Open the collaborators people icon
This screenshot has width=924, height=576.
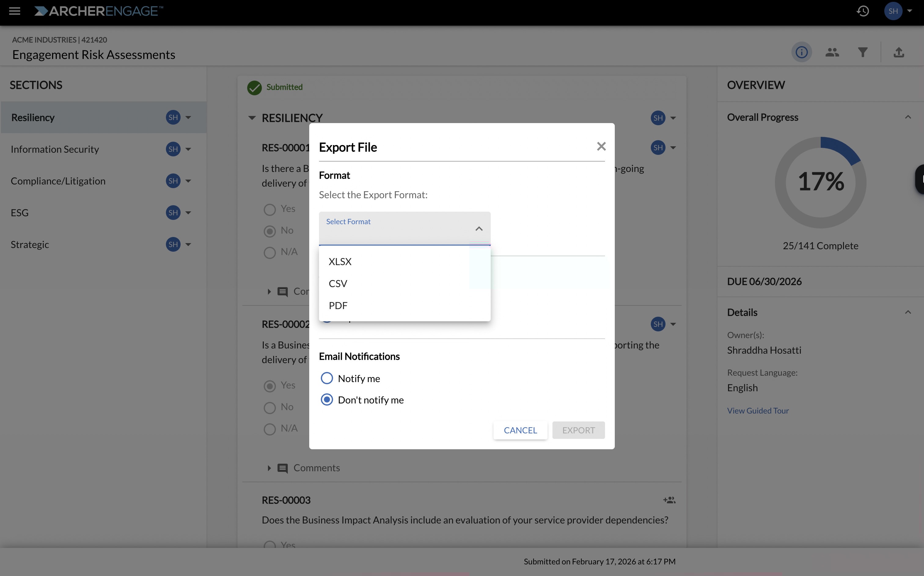point(832,52)
